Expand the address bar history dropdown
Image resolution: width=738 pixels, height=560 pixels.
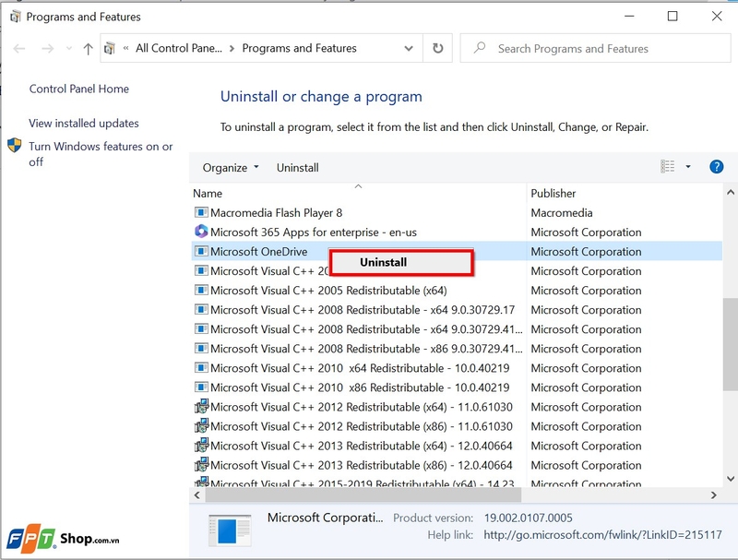click(x=409, y=49)
